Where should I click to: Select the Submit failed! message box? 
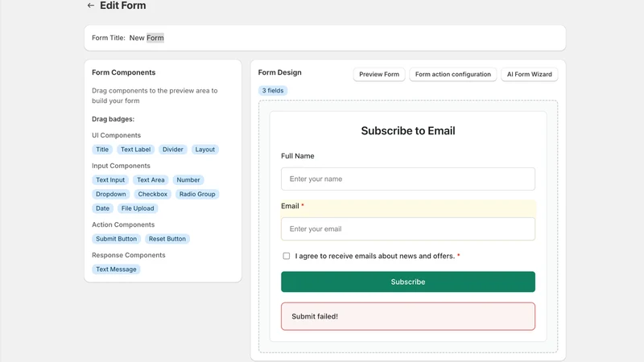[x=408, y=316]
